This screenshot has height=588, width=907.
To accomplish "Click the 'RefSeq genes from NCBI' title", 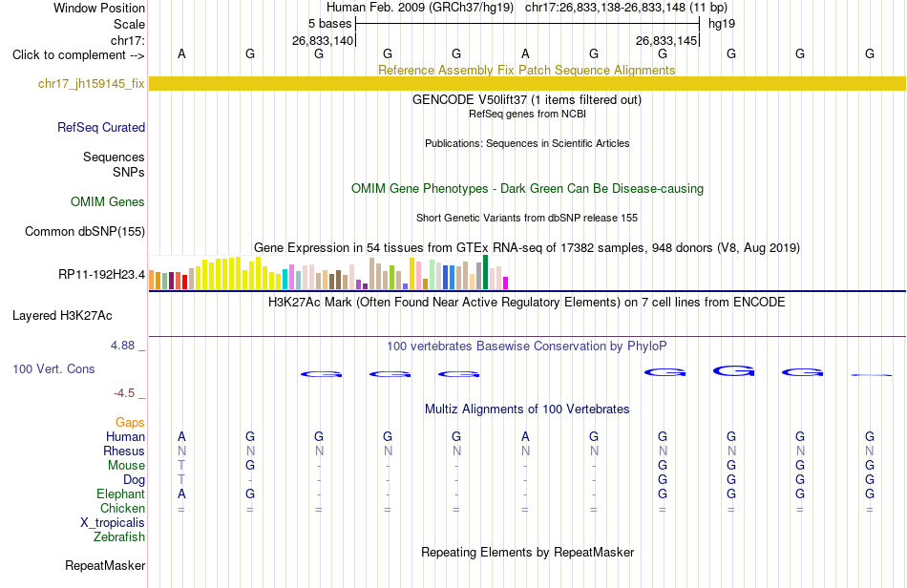I will [527, 114].
